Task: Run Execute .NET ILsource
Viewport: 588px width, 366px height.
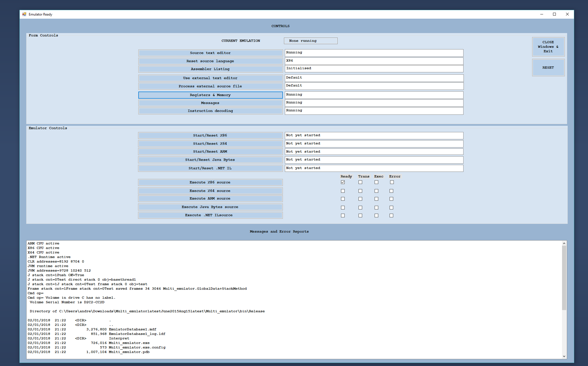Action: [210, 215]
